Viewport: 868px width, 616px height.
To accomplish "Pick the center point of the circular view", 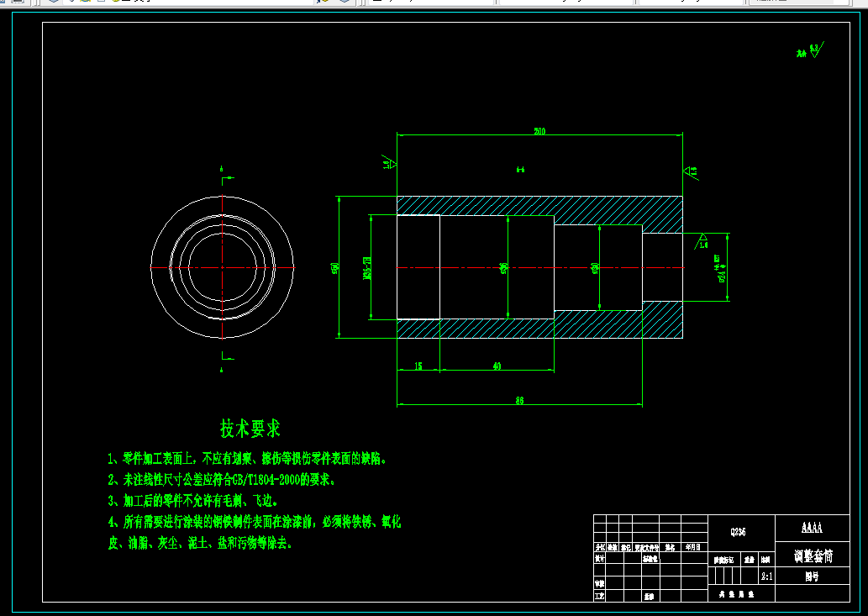I will point(222,267).
